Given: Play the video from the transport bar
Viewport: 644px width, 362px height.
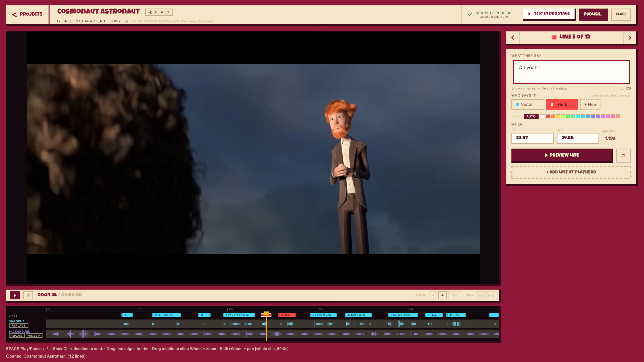Looking at the screenshot, I should [15, 295].
